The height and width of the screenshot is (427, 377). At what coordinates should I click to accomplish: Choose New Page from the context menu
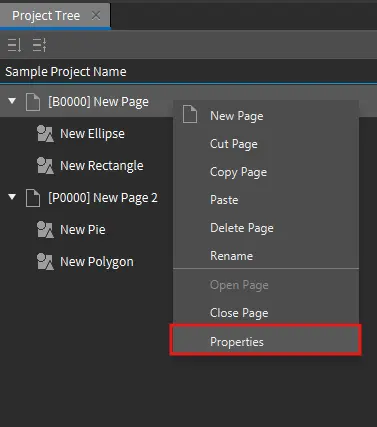point(266,116)
